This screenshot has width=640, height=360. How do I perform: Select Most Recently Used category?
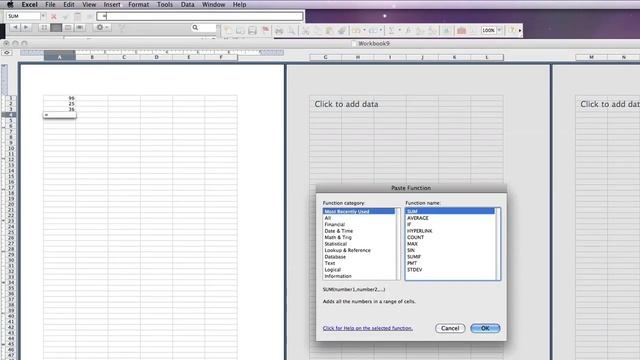[359, 211]
